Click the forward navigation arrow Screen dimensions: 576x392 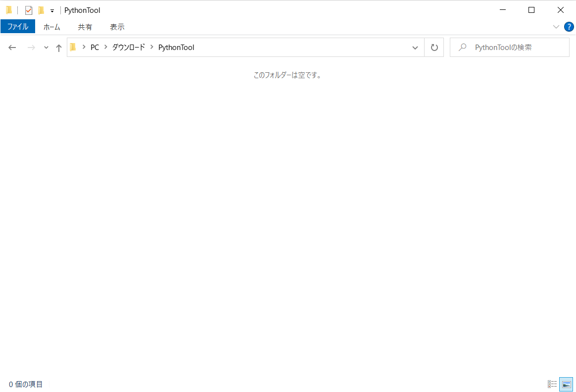tap(31, 47)
